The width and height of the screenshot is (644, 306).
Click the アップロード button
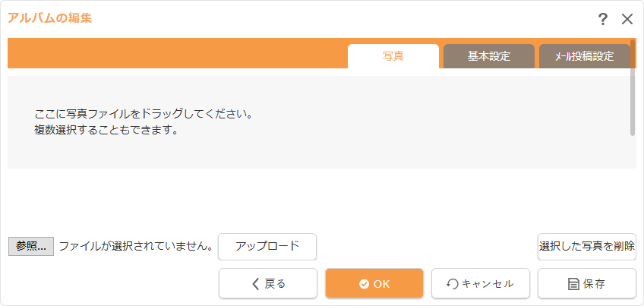(x=267, y=246)
